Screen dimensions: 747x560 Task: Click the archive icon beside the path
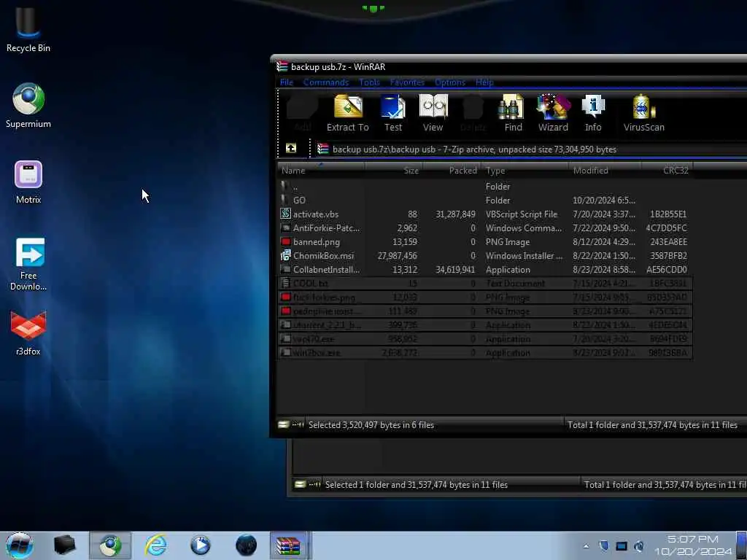(323, 149)
